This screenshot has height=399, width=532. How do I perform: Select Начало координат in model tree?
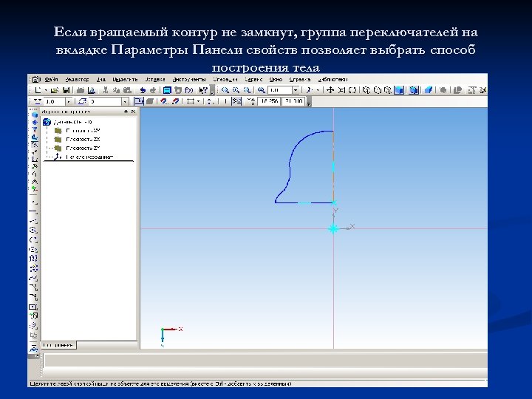point(89,157)
